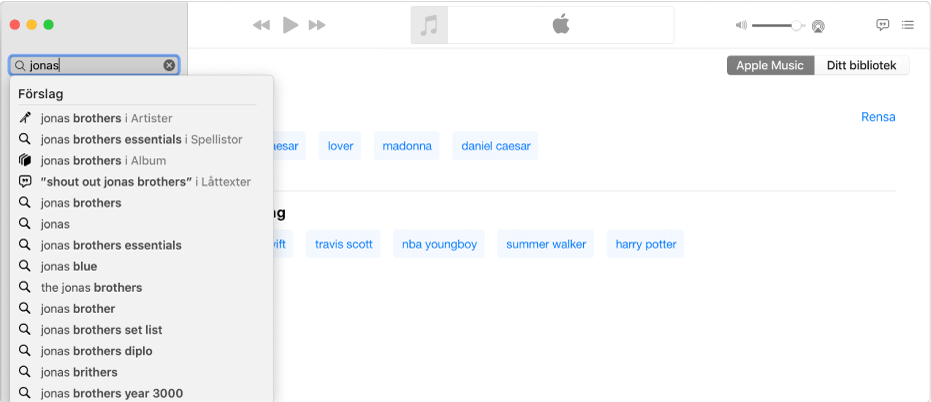The width and height of the screenshot is (931, 402).
Task: Click the music note album artwork
Action: click(429, 26)
